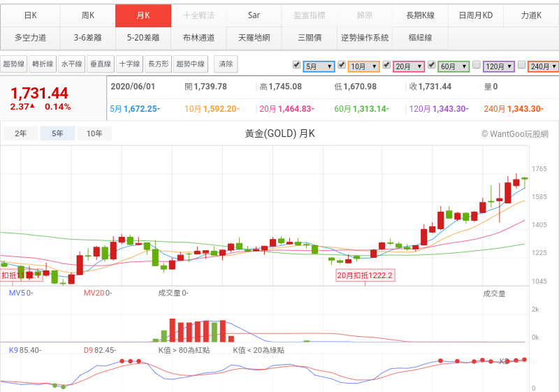Activate the 轉折線 drawing tool
The width and height of the screenshot is (559, 392).
[43, 64]
